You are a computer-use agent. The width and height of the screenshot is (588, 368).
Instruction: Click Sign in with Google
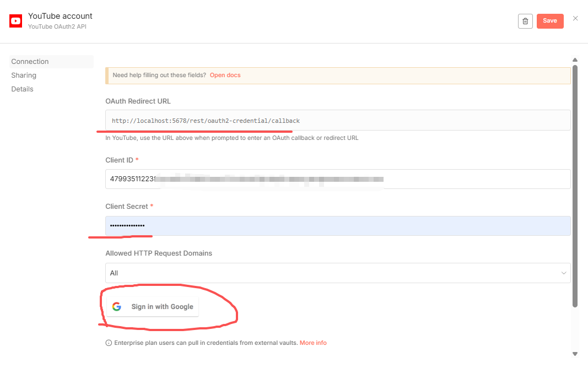pos(153,307)
